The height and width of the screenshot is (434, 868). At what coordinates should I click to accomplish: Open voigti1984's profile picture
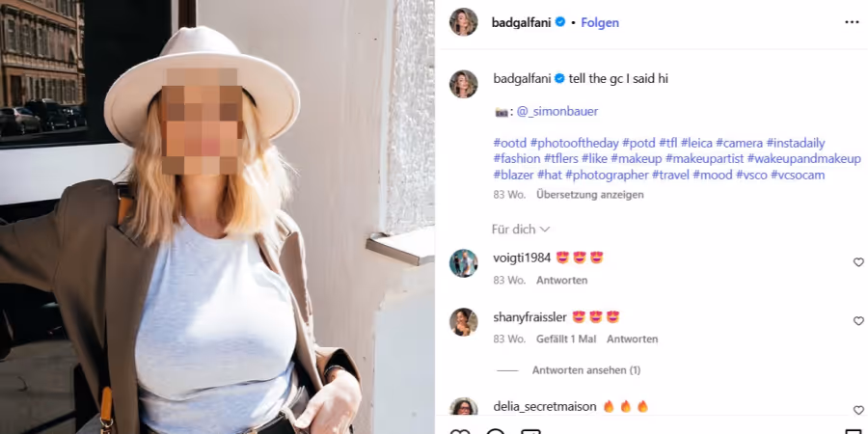click(463, 263)
